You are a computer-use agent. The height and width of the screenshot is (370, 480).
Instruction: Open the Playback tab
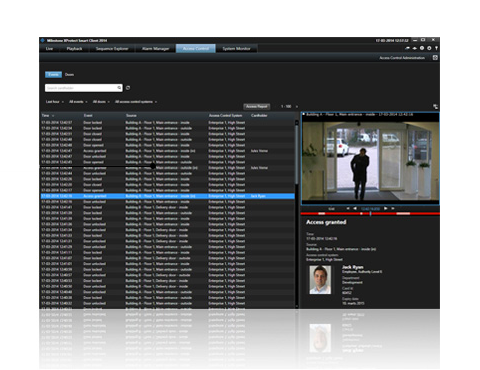coord(74,49)
